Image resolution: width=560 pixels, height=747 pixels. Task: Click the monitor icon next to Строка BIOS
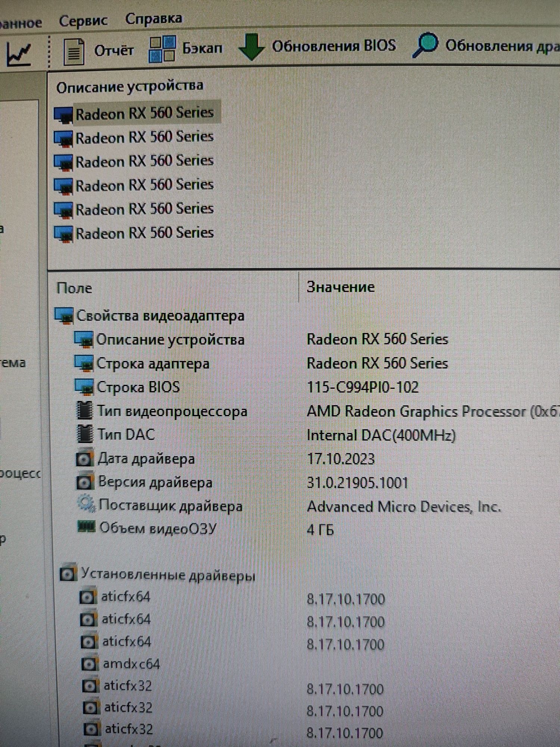[x=84, y=387]
